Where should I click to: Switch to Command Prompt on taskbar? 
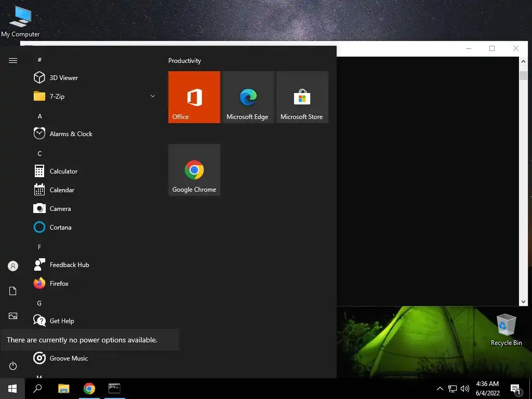[x=114, y=389]
